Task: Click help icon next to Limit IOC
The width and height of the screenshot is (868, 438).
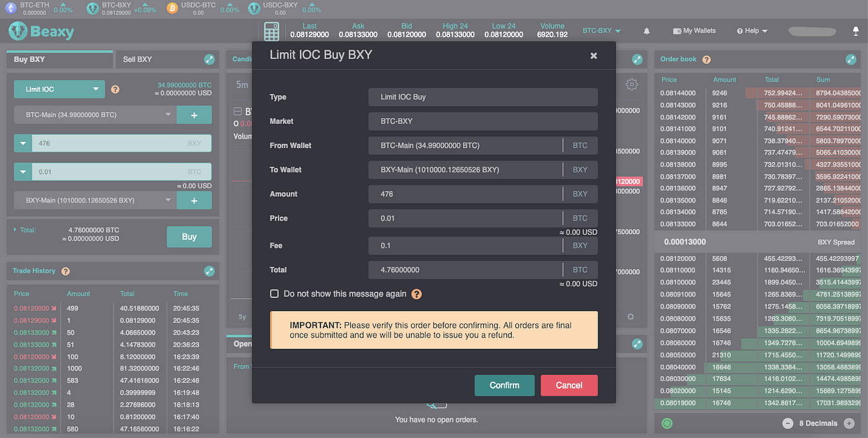Action: [x=115, y=89]
